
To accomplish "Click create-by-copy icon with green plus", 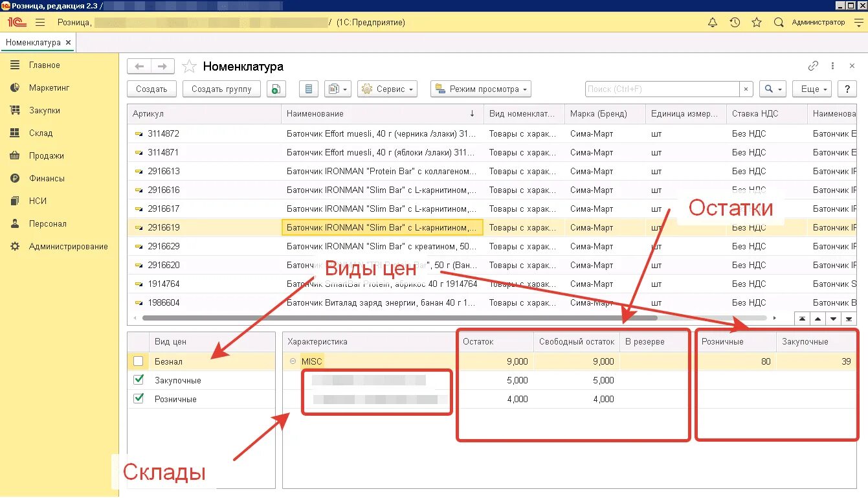I will tap(276, 89).
